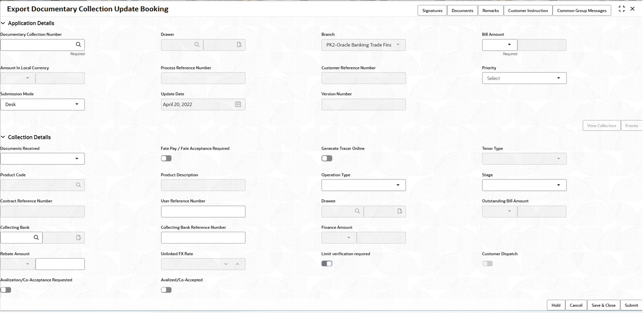The height and width of the screenshot is (313, 644).
Task: Click the Process Reference Number field
Action: coord(203,78)
